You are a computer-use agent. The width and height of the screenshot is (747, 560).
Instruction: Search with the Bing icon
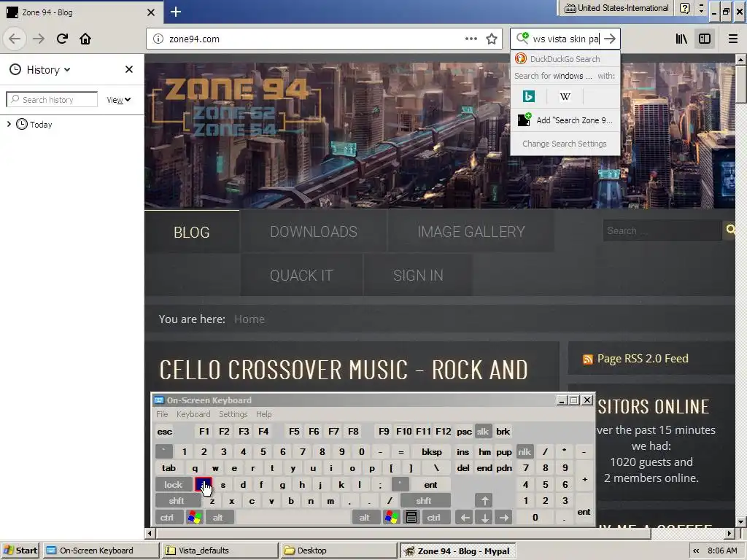point(529,97)
